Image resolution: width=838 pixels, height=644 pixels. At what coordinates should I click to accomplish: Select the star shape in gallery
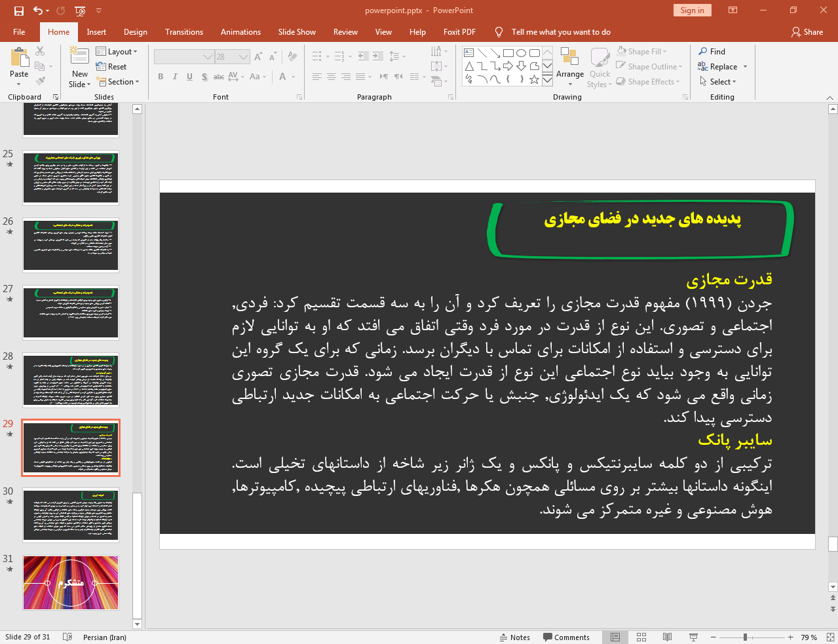(x=535, y=79)
